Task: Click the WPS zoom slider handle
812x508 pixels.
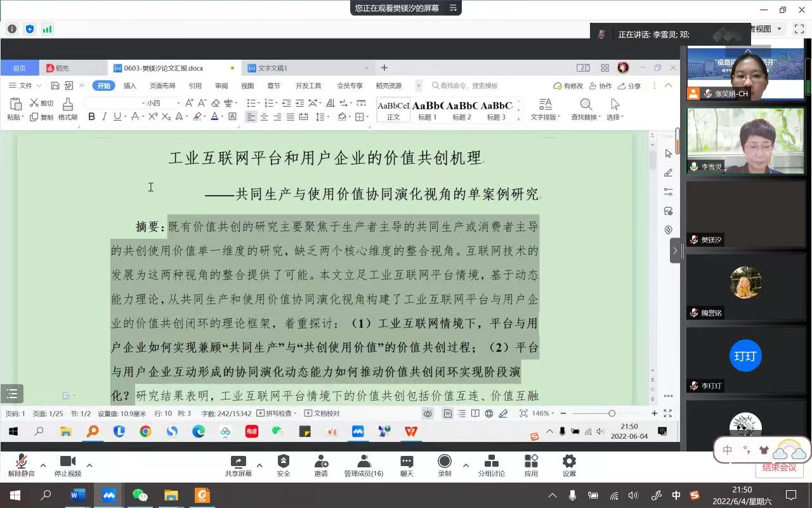Action: 612,413
